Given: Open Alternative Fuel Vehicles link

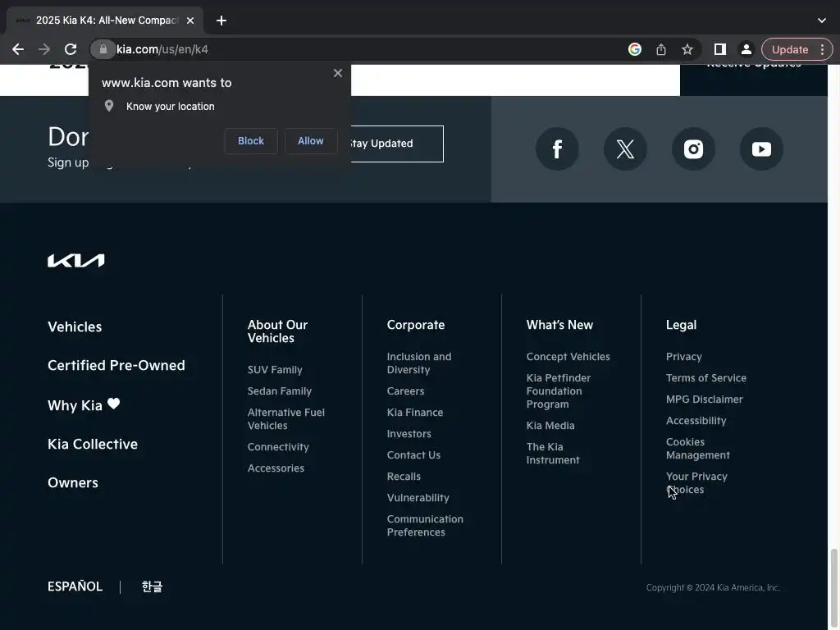Looking at the screenshot, I should click(286, 419).
